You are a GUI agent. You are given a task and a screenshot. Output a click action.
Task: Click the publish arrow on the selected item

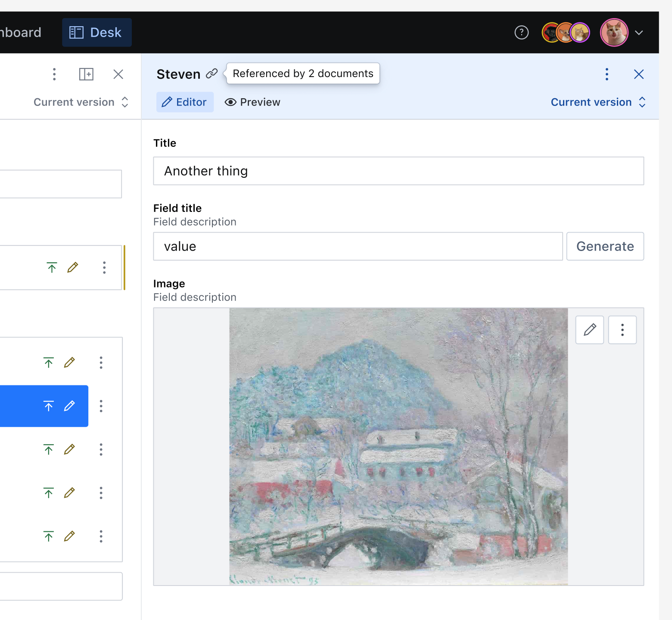click(x=49, y=406)
